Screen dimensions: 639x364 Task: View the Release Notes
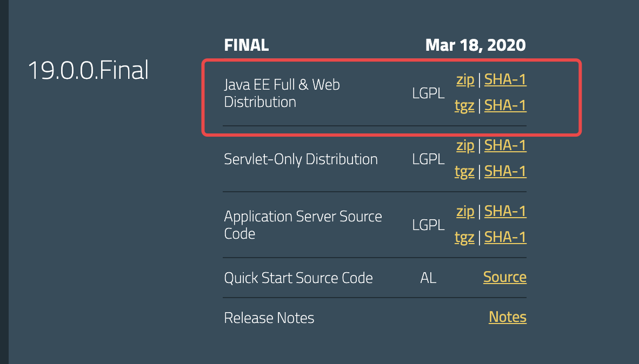[x=507, y=317]
